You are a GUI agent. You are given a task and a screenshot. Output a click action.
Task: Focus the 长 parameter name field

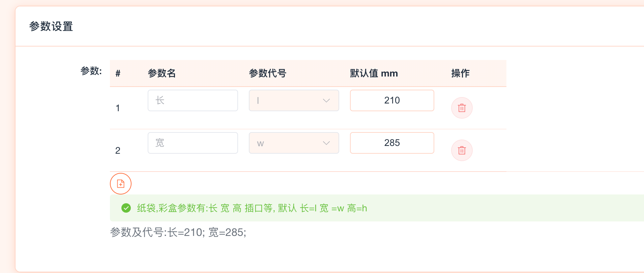click(x=193, y=100)
